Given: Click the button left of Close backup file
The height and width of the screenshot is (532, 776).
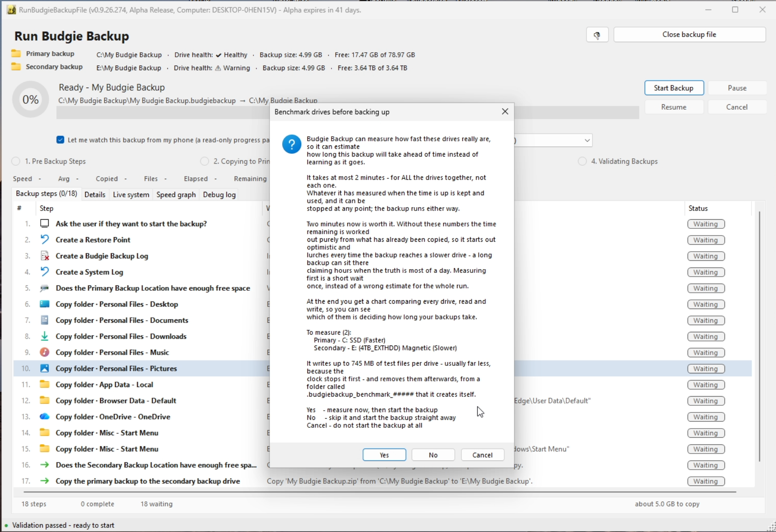Looking at the screenshot, I should (x=597, y=35).
